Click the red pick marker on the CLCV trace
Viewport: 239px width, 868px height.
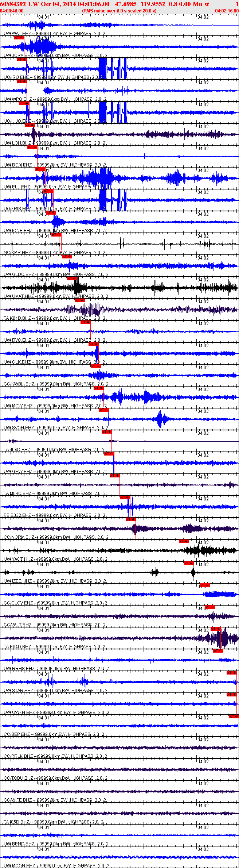[205, 585]
